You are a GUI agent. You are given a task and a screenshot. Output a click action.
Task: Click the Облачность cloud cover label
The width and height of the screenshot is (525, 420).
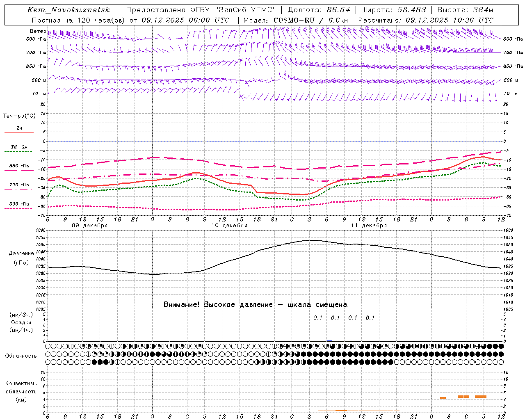coord(21,356)
